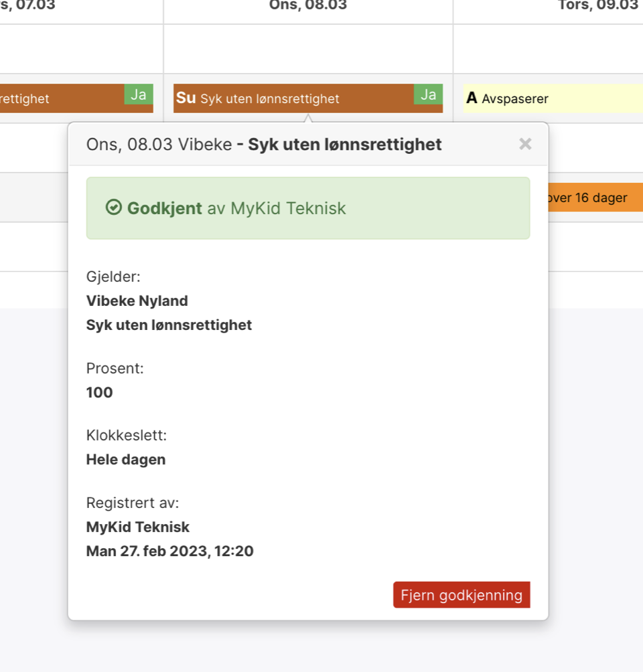Image resolution: width=643 pixels, height=672 pixels.
Task: Select the Ons, 08.03 column header
Action: pos(308,5)
